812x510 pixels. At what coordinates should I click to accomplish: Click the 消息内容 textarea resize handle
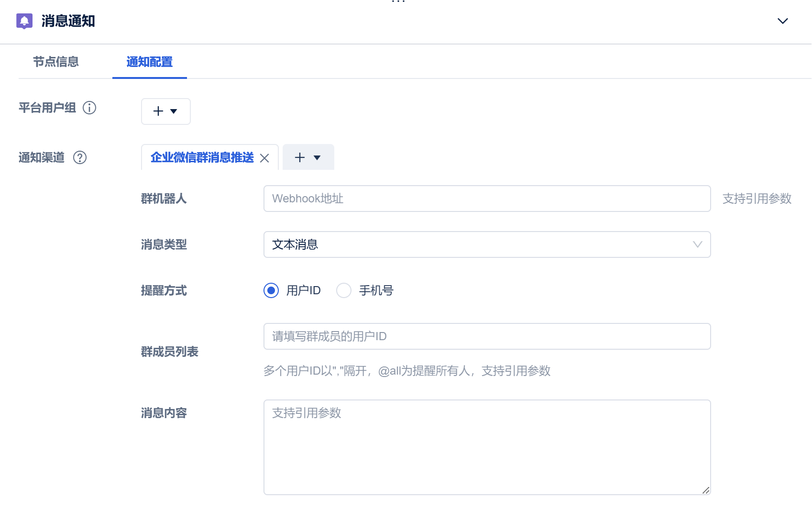(x=705, y=490)
